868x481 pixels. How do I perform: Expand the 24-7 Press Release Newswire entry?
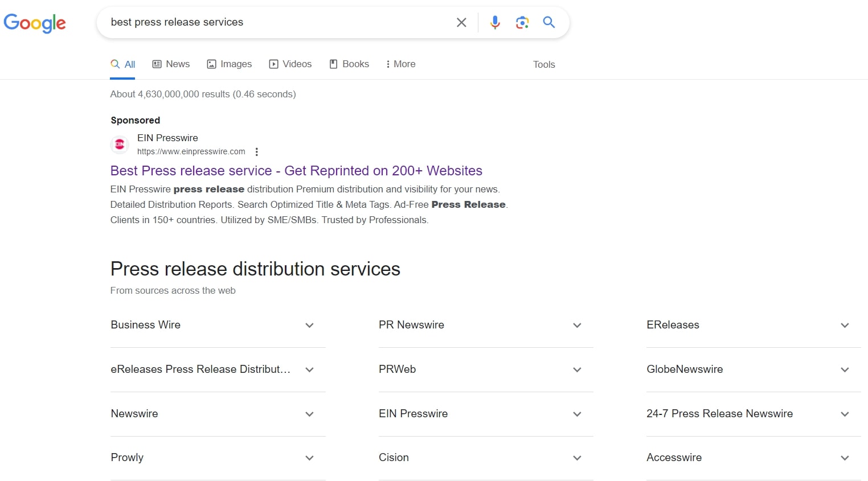(x=754, y=414)
